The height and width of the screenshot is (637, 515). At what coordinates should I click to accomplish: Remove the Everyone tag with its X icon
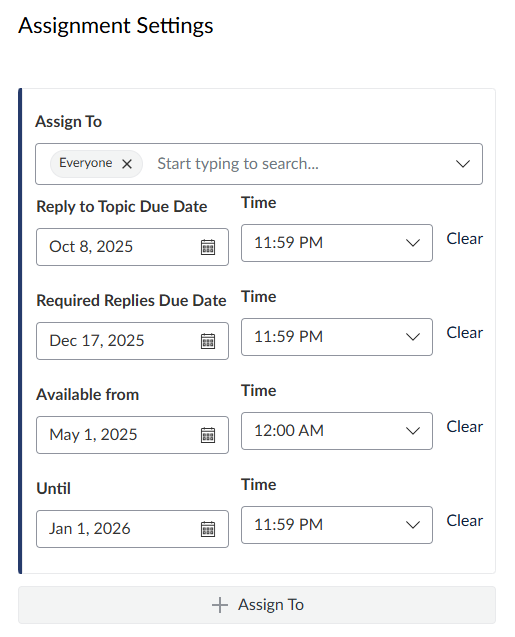click(x=127, y=164)
